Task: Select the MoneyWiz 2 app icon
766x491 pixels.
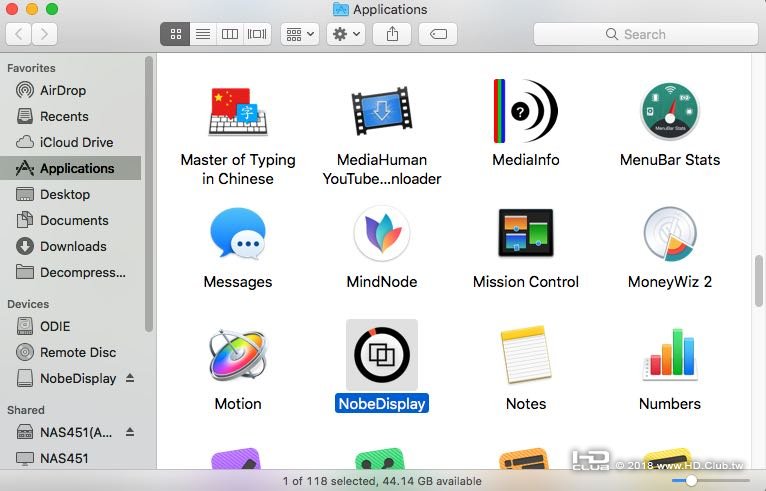Action: [x=670, y=234]
